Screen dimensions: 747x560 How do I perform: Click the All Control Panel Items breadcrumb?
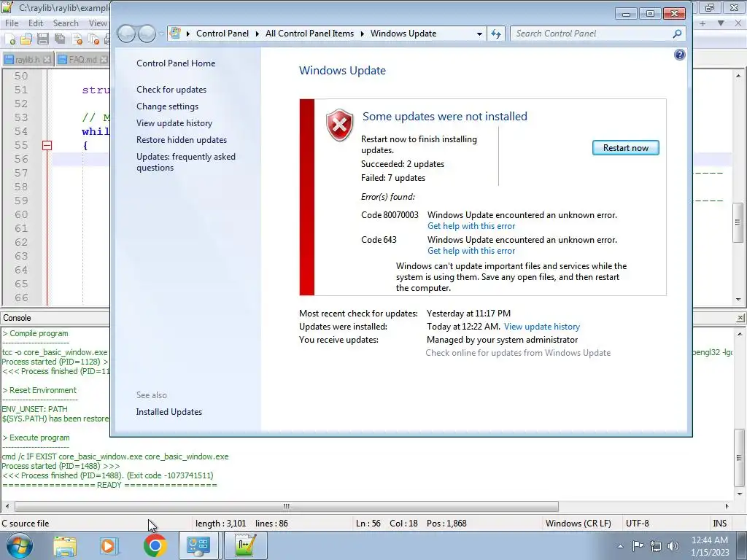(x=309, y=34)
